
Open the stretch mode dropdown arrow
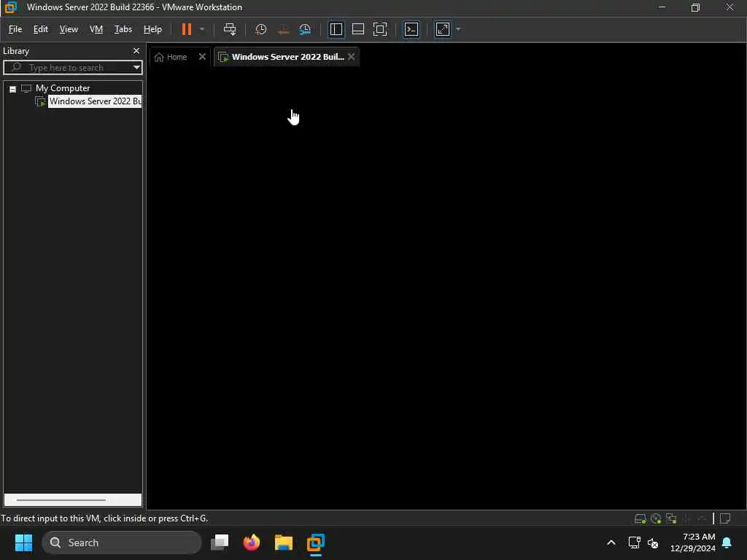click(458, 29)
